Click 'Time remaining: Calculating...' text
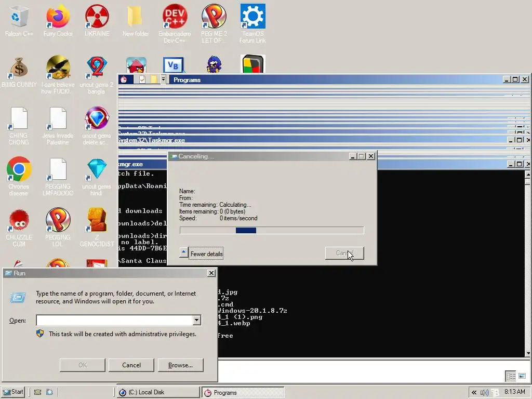Image resolution: width=532 pixels, height=399 pixels. coord(215,205)
